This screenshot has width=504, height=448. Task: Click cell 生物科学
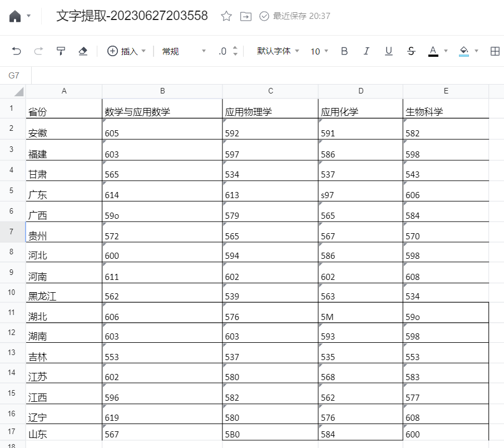446,109
